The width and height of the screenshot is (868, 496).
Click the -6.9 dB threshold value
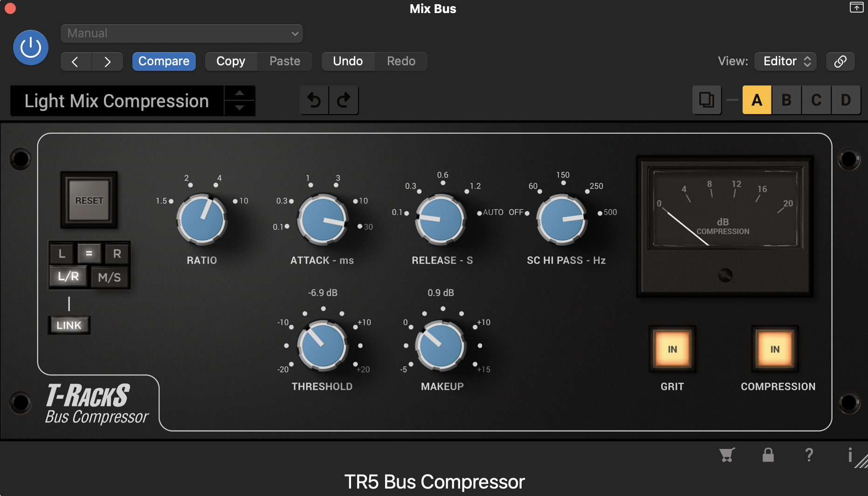point(323,293)
